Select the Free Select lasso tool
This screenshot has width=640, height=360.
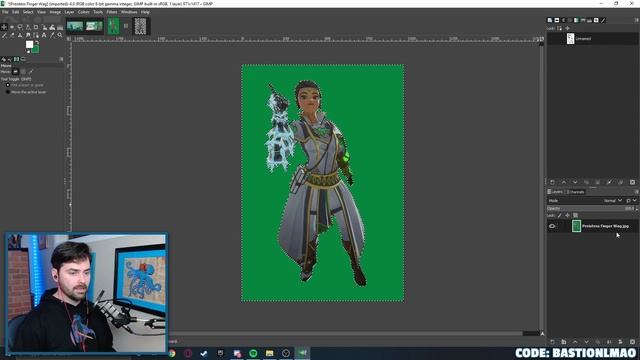click(x=20, y=27)
